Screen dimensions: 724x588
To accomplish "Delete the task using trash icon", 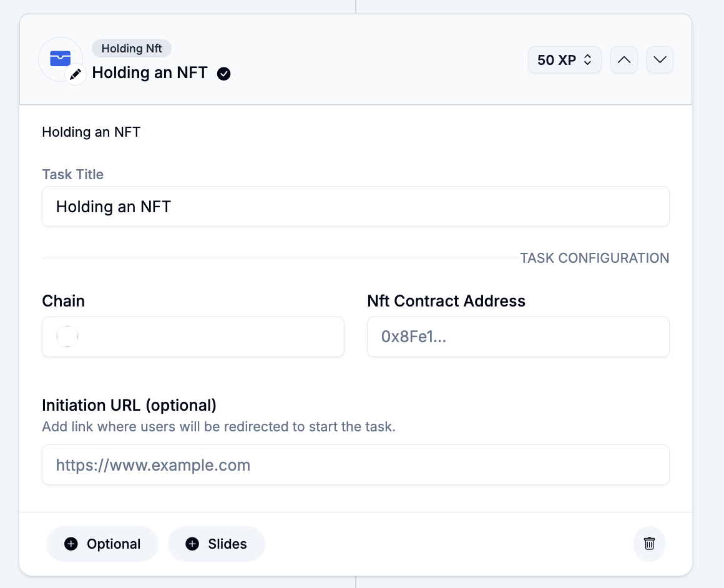I will [649, 543].
